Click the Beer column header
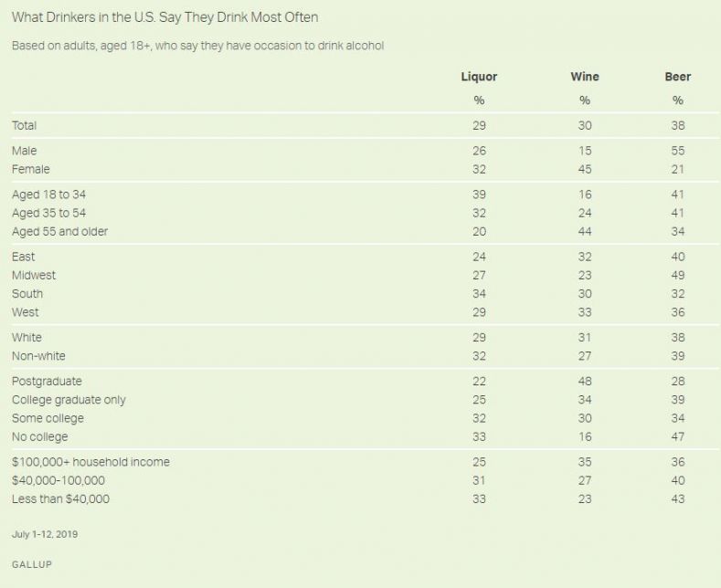The width and height of the screenshot is (721, 588). pyautogui.click(x=677, y=77)
